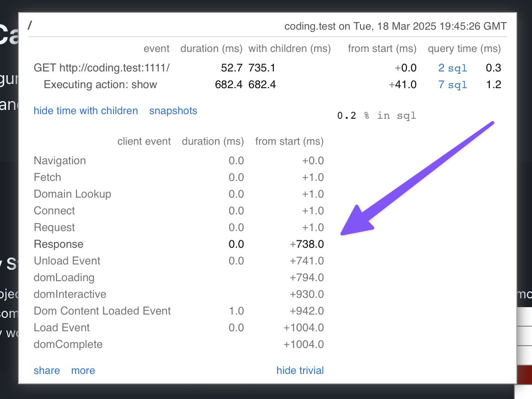Click the +942.0 from start value

[307, 311]
